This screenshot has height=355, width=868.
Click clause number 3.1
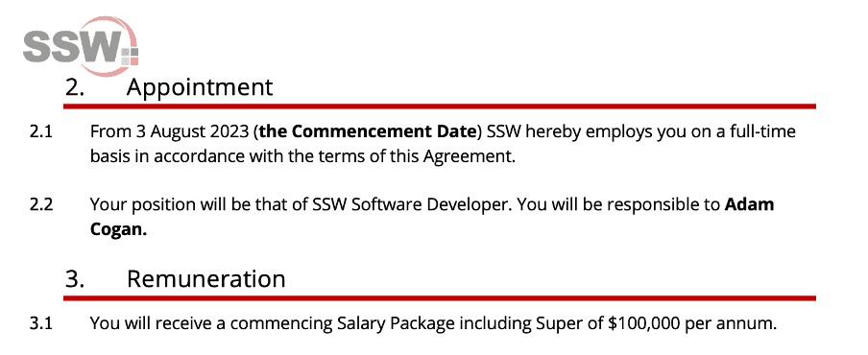point(41,323)
